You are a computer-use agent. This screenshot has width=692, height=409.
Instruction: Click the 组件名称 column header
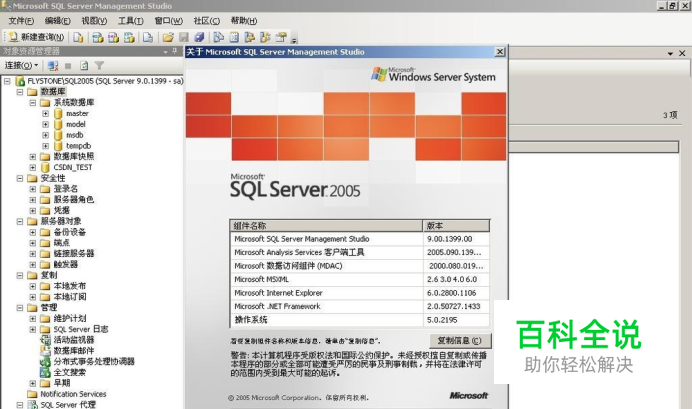coord(326,226)
